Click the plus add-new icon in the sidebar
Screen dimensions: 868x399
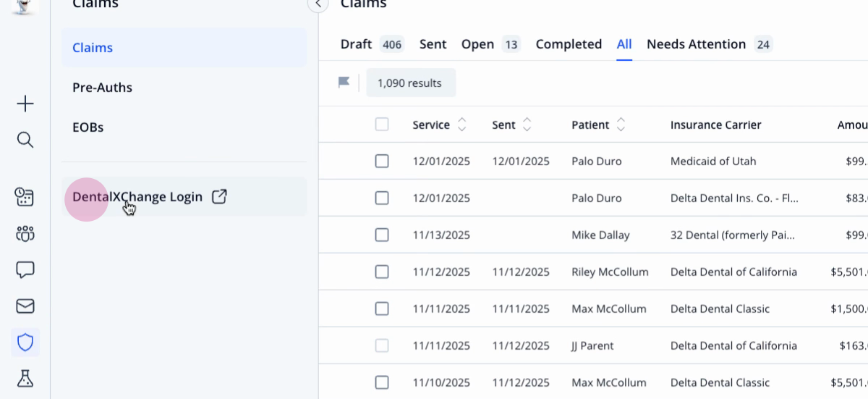(25, 104)
